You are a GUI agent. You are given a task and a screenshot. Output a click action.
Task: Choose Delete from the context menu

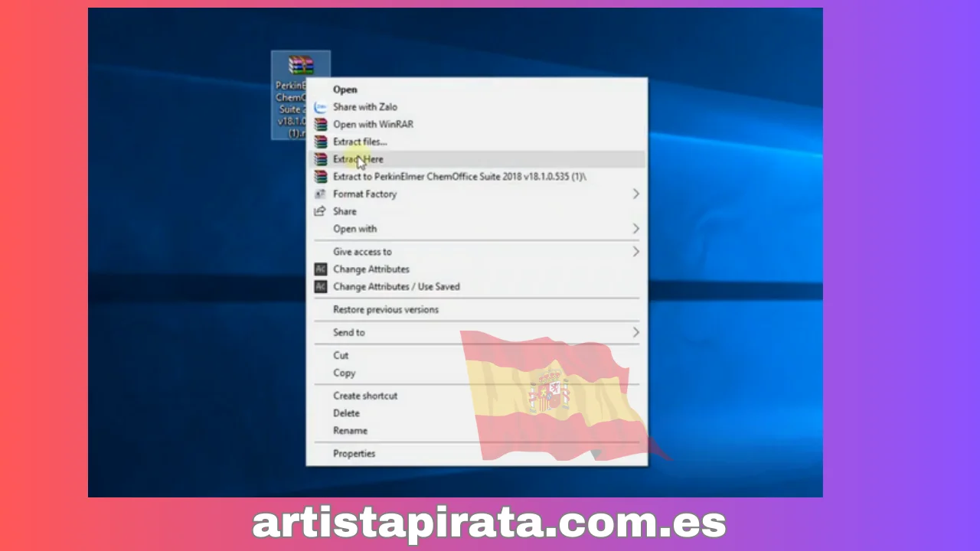tap(476, 413)
